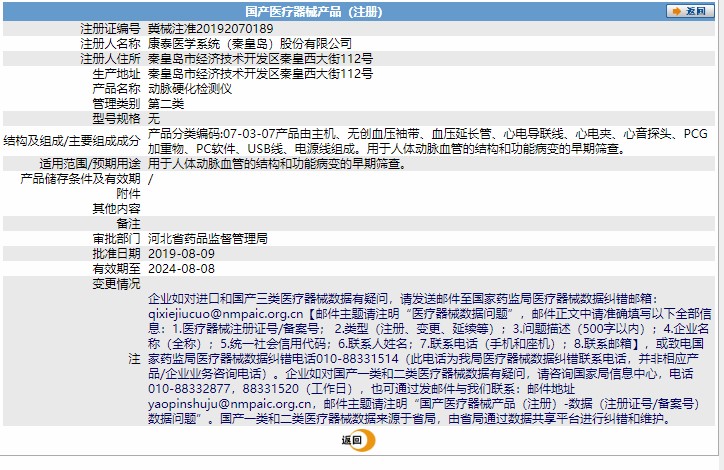
Task: Click the 备注 field label
Action: click(128, 224)
